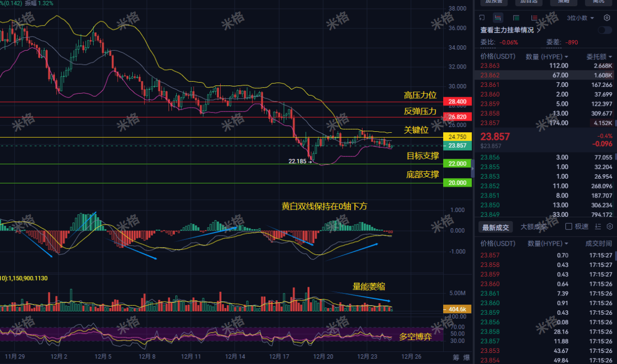This screenshot has height=364, width=617.
Task: Open the trades panel settings hexagon icon
Action: pyautogui.click(x=610, y=226)
